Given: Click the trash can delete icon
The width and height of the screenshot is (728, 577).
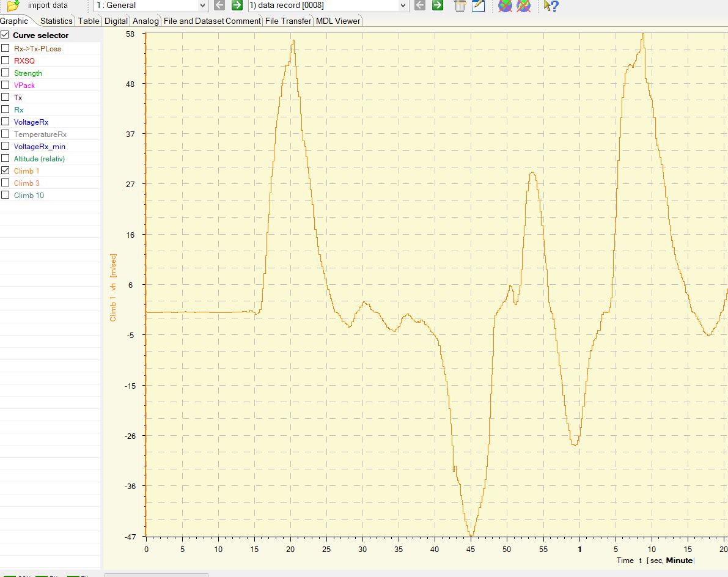Looking at the screenshot, I should coord(460,6).
